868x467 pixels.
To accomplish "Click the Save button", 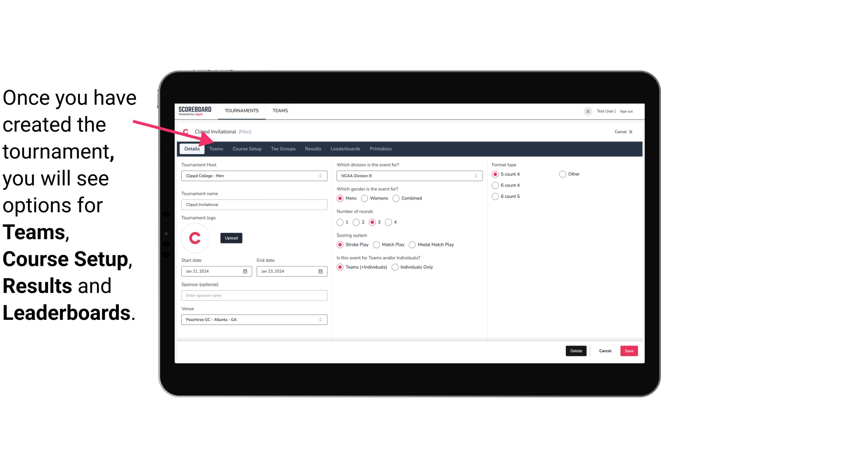I will 628,351.
